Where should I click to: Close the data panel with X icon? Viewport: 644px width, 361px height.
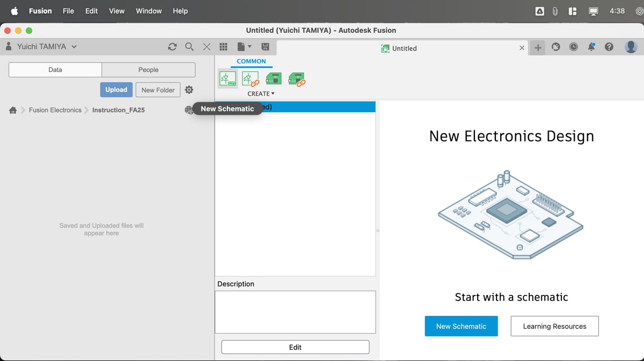coord(207,47)
